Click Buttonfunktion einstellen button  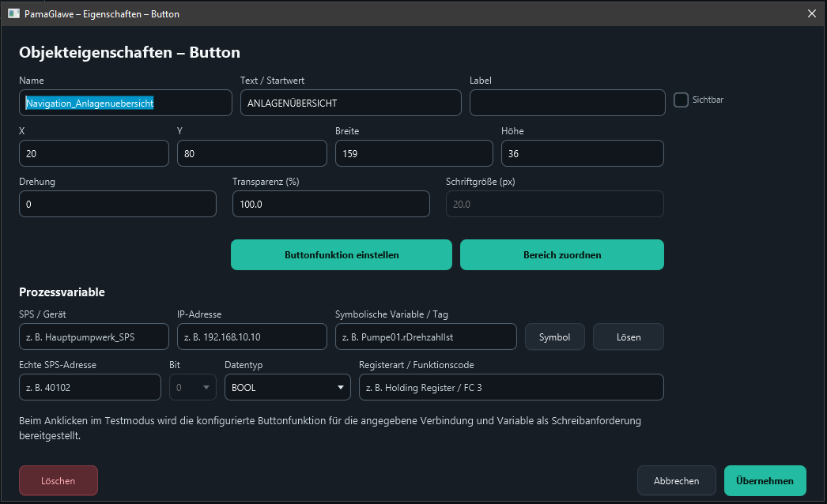click(x=342, y=255)
